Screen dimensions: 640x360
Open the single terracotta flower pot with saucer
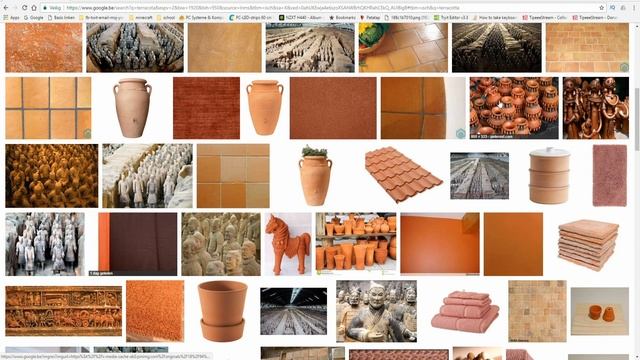click(x=222, y=311)
